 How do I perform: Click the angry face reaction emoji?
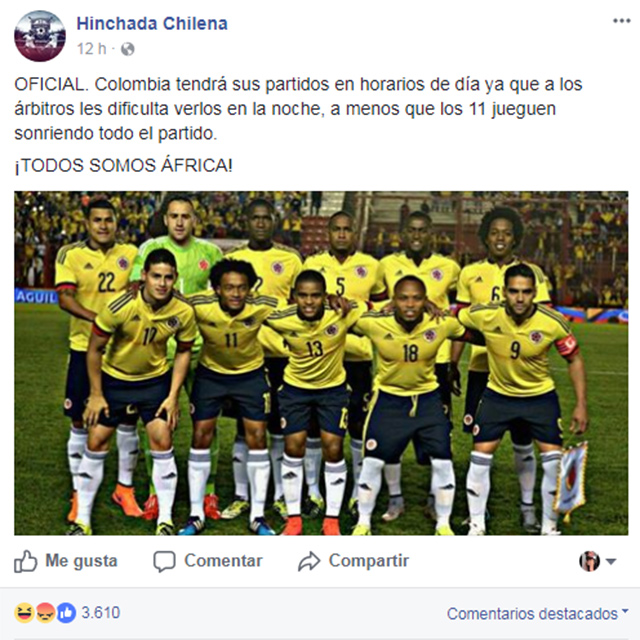point(45,613)
